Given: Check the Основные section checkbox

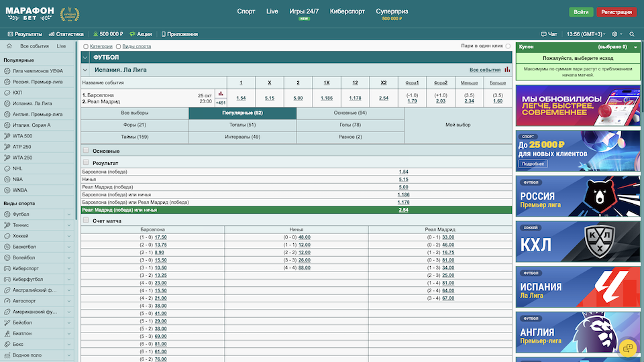Looking at the screenshot, I should point(86,150).
